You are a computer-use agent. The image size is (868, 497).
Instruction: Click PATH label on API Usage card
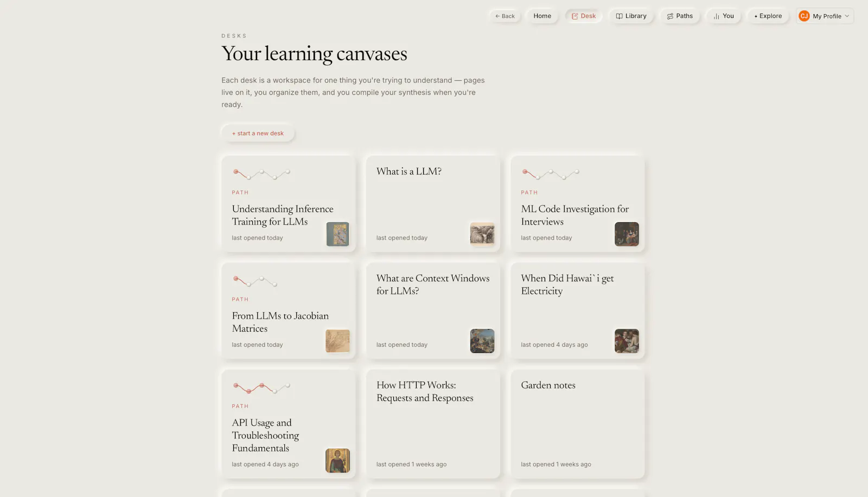click(x=240, y=406)
